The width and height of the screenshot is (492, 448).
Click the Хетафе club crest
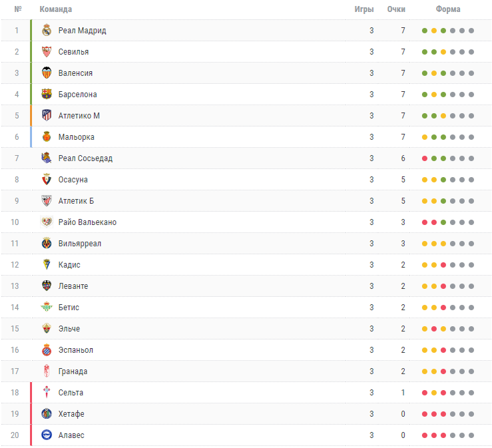47,413
